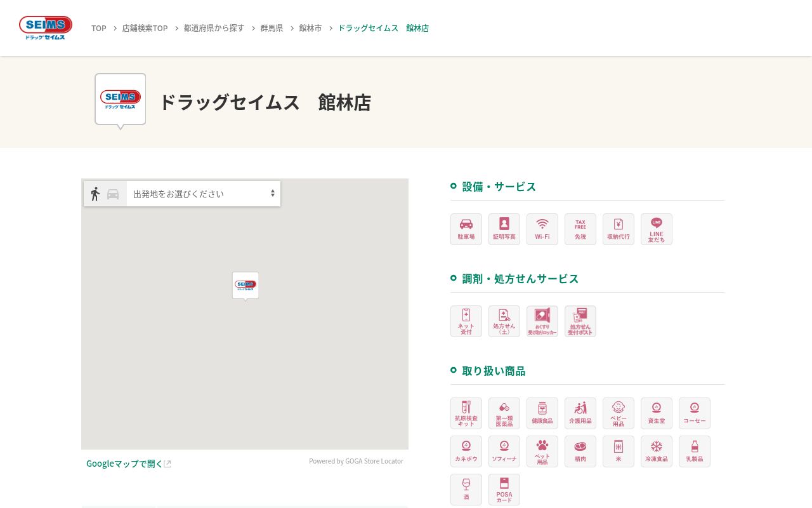The width and height of the screenshot is (812, 508).
Task: Open 店舗検索TOP breadcrumb link
Action: pyautogui.click(x=145, y=28)
